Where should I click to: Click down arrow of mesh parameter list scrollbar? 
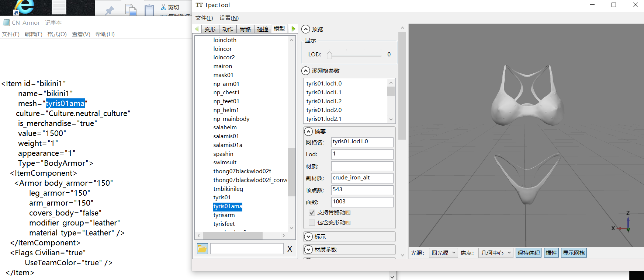click(391, 119)
